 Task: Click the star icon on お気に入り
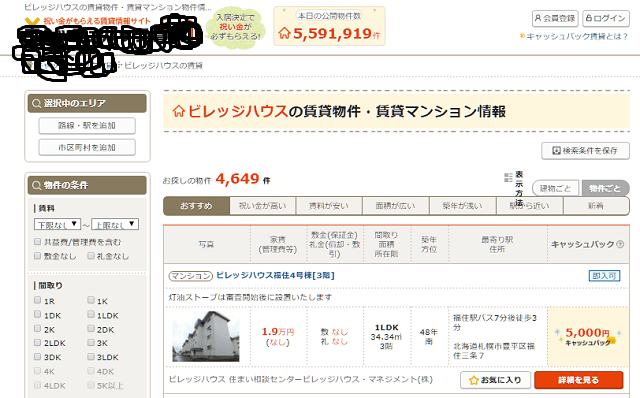[473, 380]
